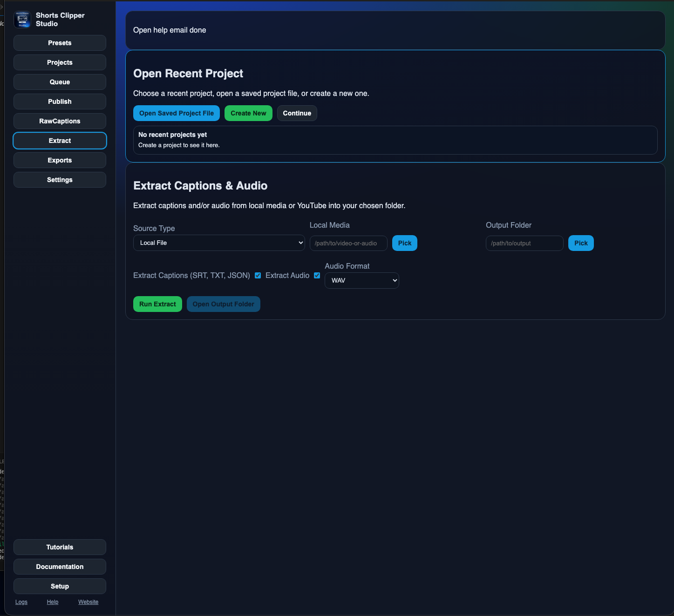Image resolution: width=674 pixels, height=616 pixels.
Task: Click the Create New button
Action: [x=248, y=113]
